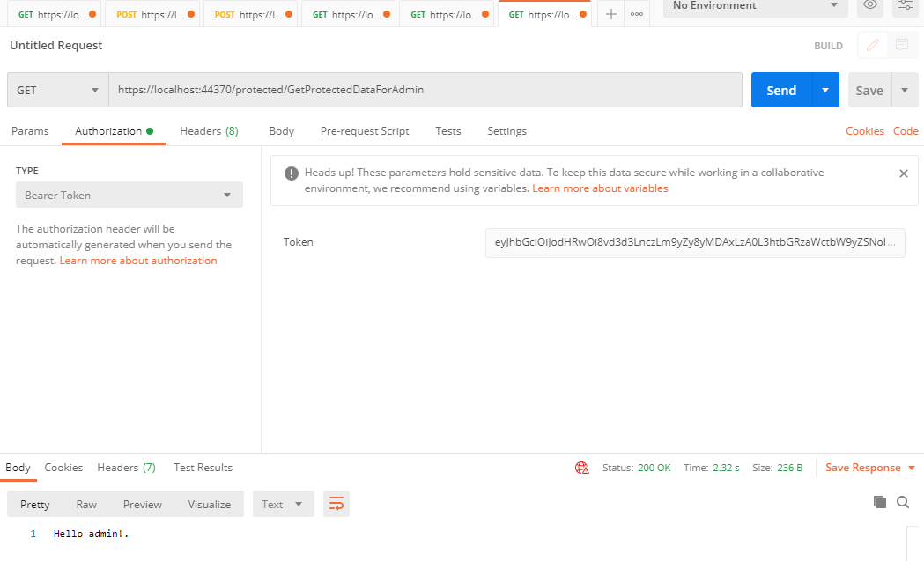Select the Raw response view tab

click(85, 504)
